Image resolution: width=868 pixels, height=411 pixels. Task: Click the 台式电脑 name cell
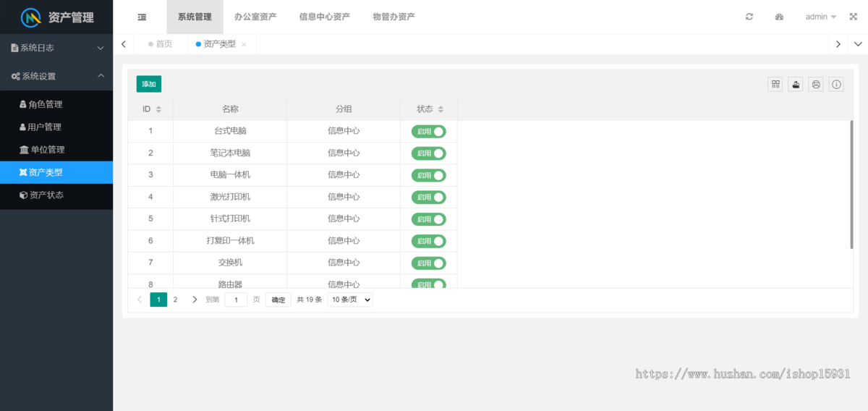230,131
